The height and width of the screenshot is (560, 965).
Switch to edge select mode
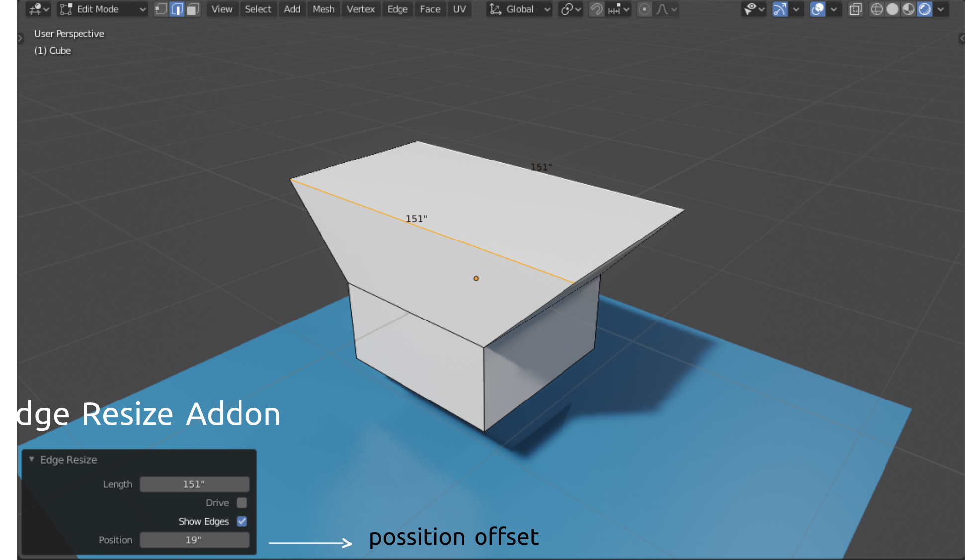click(177, 9)
